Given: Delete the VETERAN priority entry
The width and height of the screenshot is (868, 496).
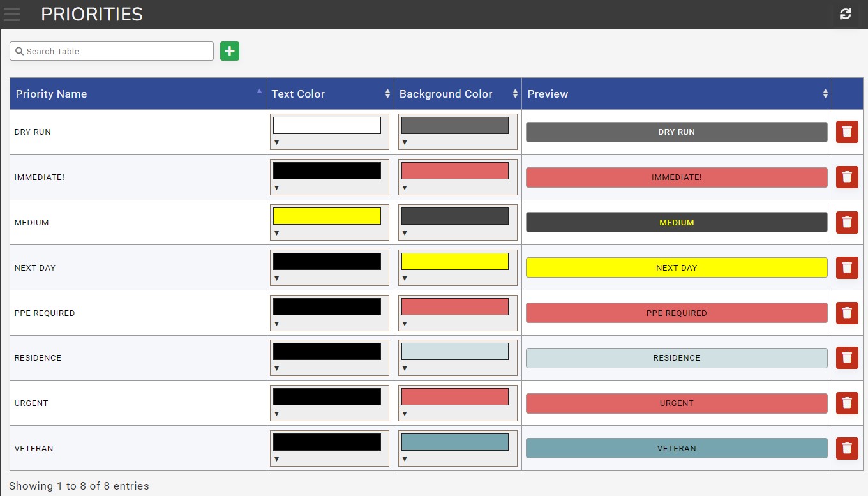Looking at the screenshot, I should pyautogui.click(x=847, y=448).
